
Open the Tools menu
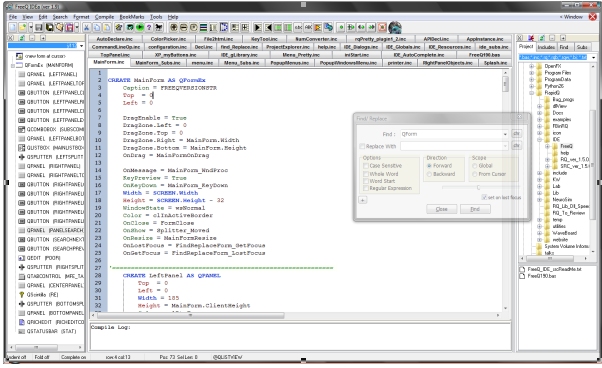coord(156,17)
